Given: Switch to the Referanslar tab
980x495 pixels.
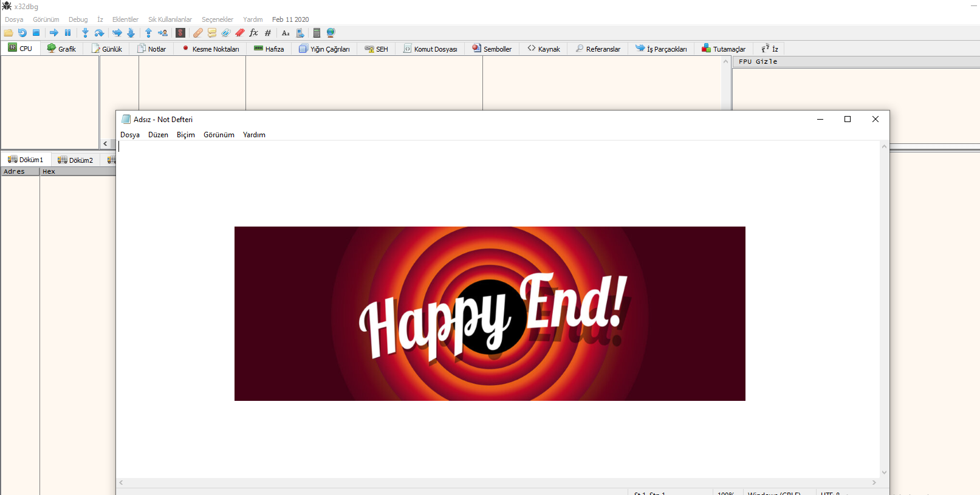Looking at the screenshot, I should pyautogui.click(x=598, y=49).
